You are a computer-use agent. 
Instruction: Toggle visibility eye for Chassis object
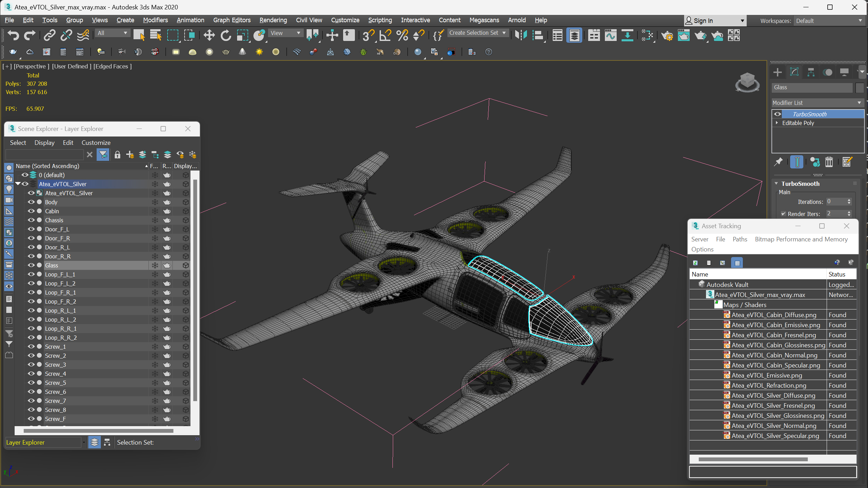(31, 220)
